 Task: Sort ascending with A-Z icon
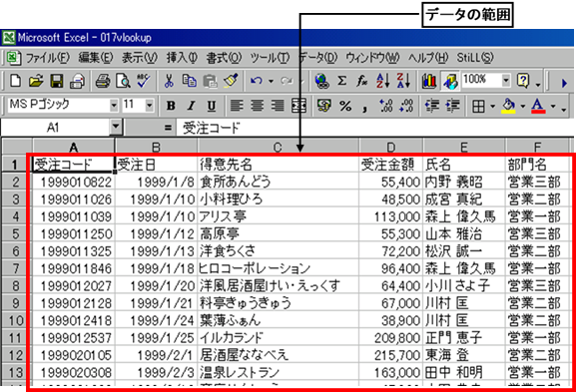point(382,81)
